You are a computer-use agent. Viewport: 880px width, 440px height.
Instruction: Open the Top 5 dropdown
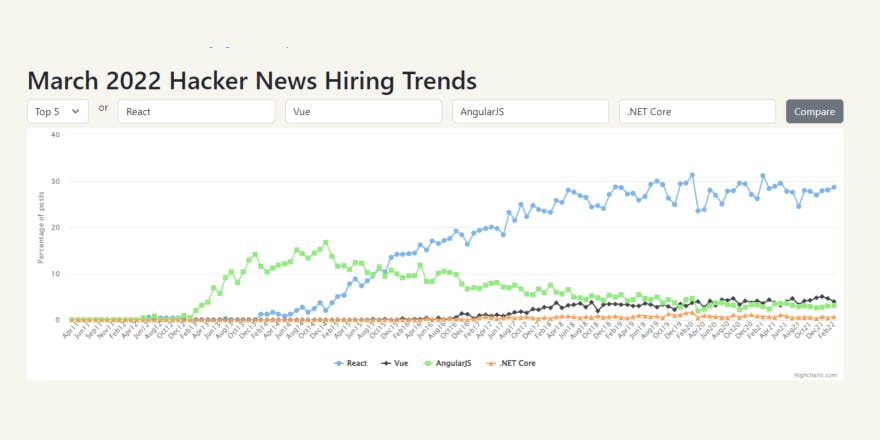58,112
